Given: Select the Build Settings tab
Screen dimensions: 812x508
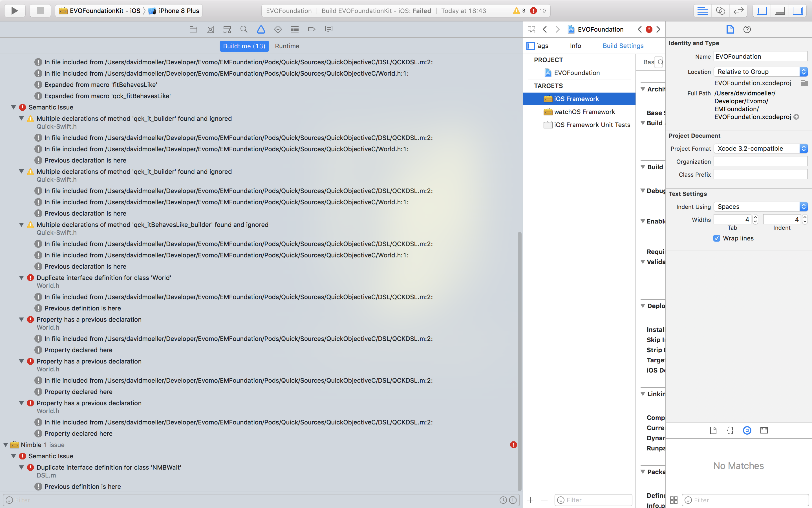Looking at the screenshot, I should [623, 46].
